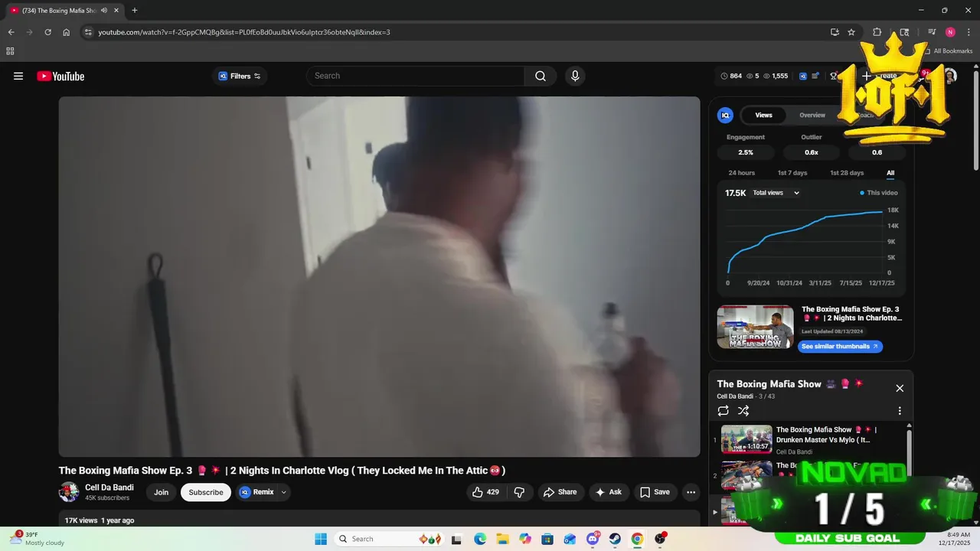The image size is (980, 551).
Task: Click See similar thumbnails
Action: [x=840, y=347]
